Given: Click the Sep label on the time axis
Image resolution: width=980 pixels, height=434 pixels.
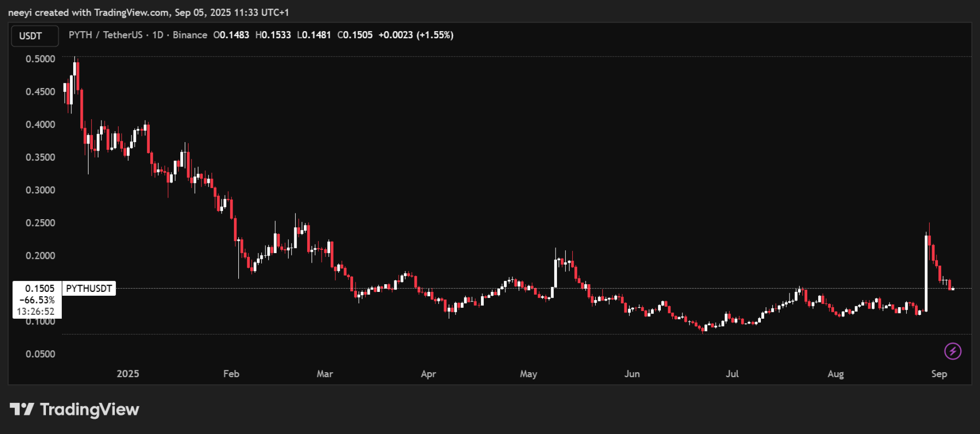Looking at the screenshot, I should point(940,374).
